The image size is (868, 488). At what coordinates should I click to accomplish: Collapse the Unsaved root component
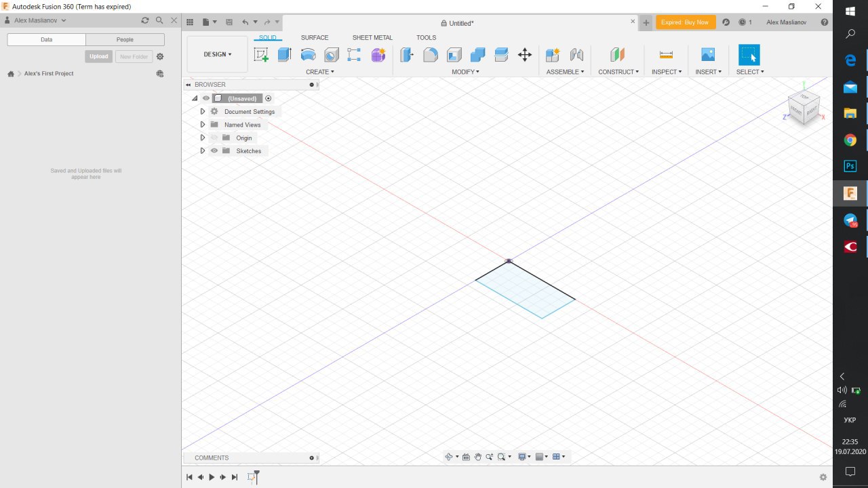(195, 98)
